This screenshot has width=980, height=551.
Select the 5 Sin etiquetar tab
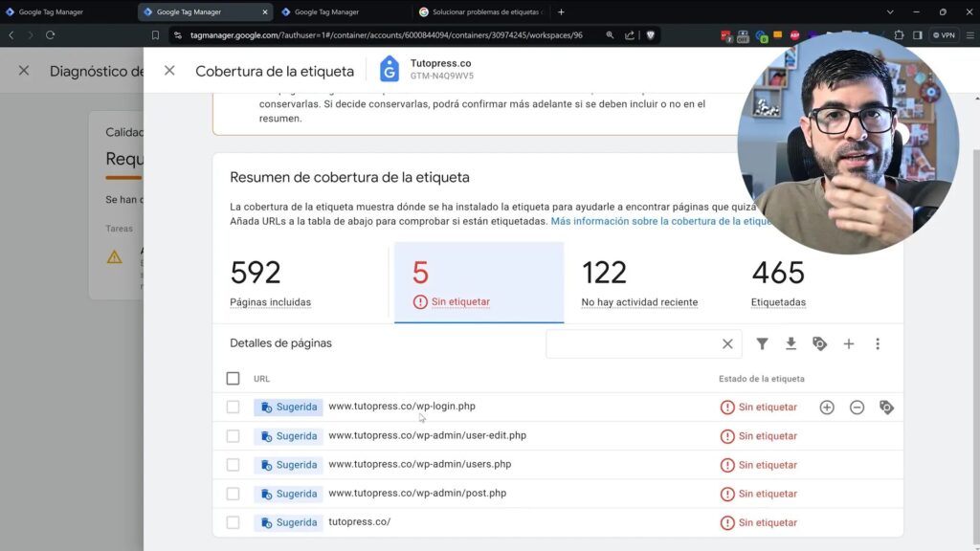coord(479,282)
